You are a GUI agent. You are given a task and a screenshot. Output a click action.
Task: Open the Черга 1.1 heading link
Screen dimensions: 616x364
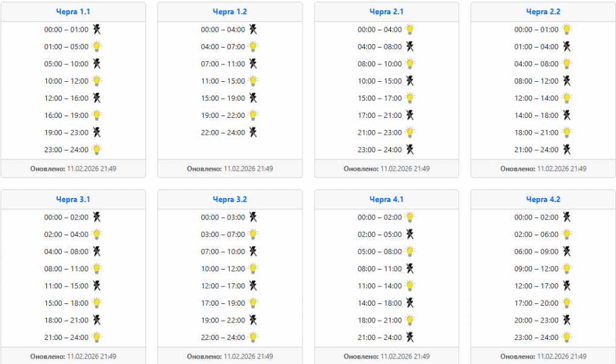(73, 11)
